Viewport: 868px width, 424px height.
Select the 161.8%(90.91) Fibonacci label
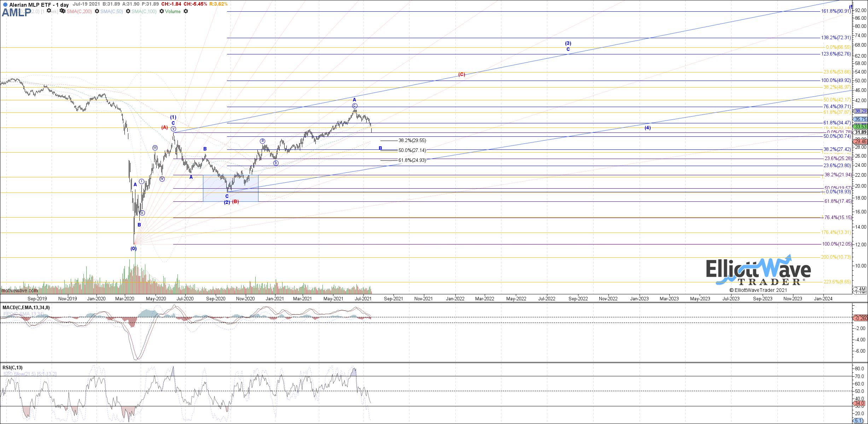835,11
